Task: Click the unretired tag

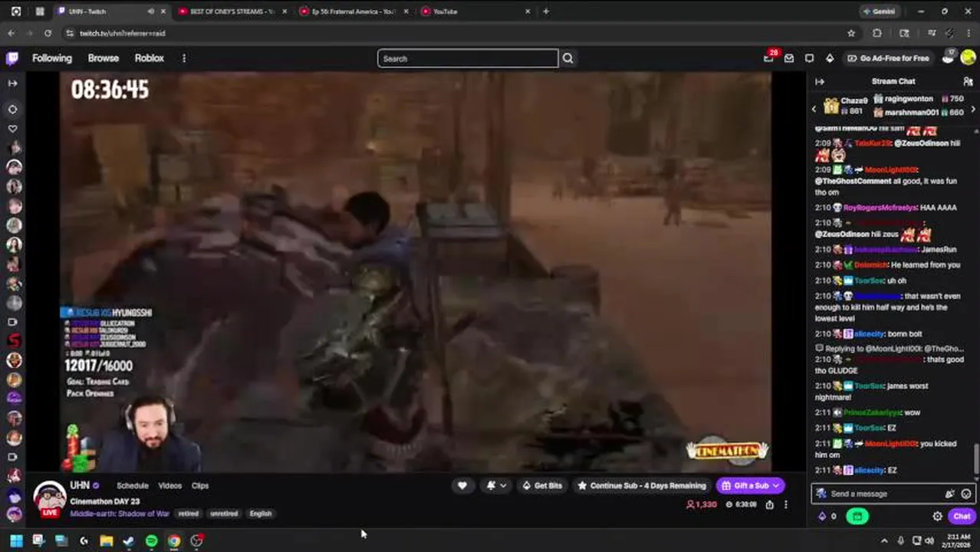Action: coord(224,514)
